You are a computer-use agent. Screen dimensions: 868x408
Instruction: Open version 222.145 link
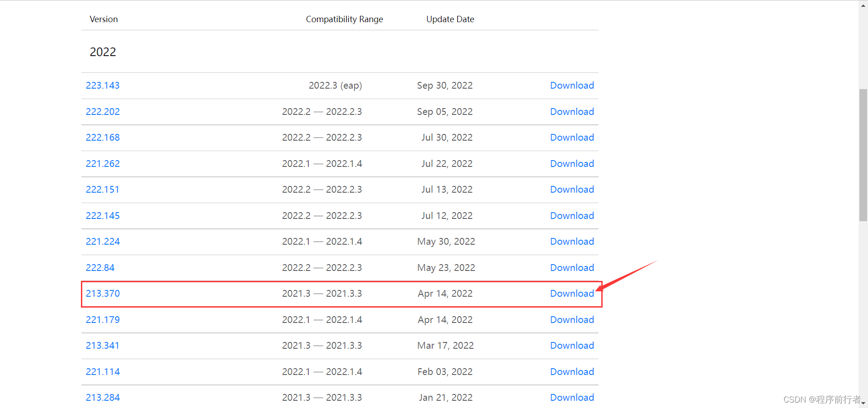(x=103, y=216)
